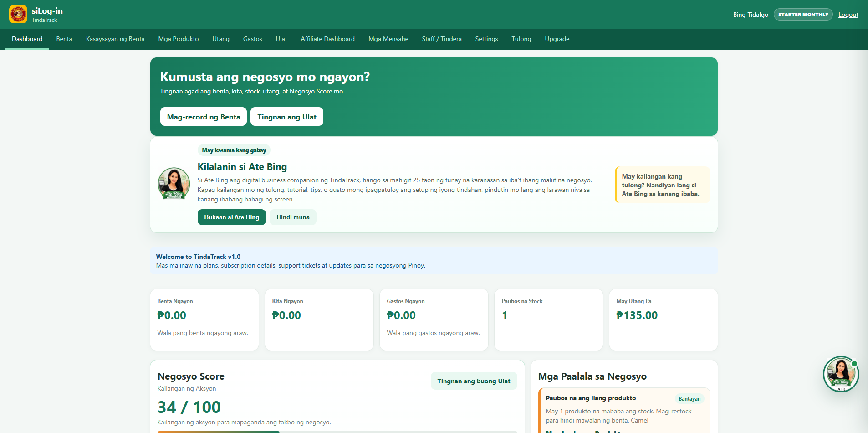Click the Welcome to TindaTrack v1.0 banner

tap(434, 261)
